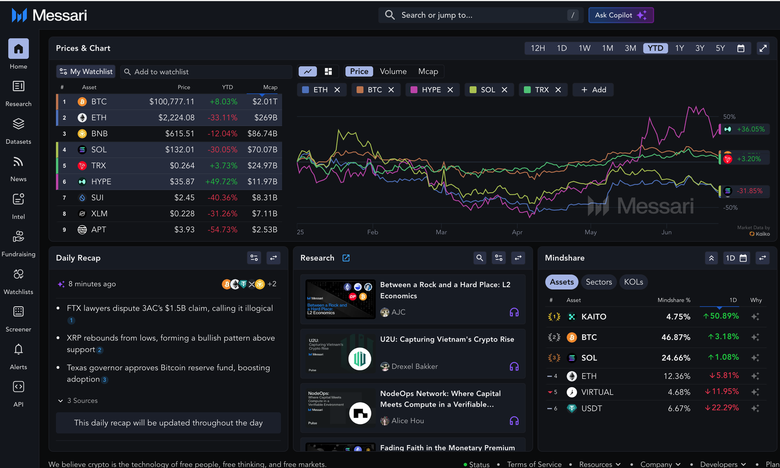This screenshot has height=468, width=780.
Task: Select the Mindshare Assets tab
Action: coord(562,282)
